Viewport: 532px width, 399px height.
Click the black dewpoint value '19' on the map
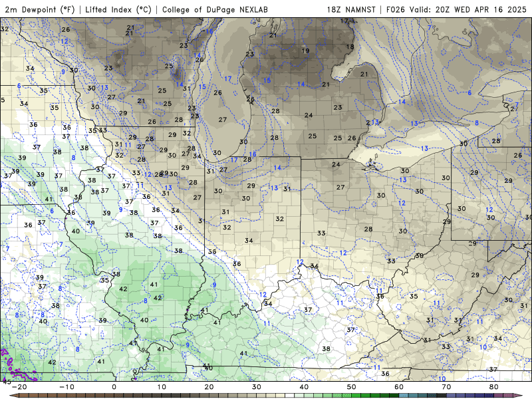305,51
